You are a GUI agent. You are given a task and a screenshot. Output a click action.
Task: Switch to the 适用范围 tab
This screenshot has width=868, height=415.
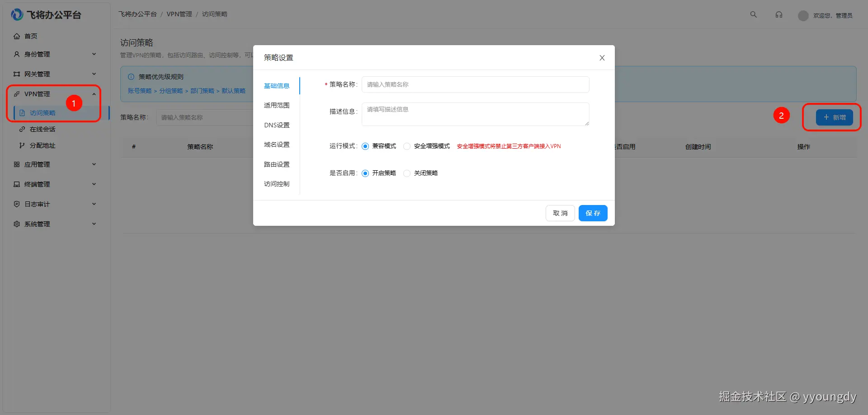tap(277, 105)
